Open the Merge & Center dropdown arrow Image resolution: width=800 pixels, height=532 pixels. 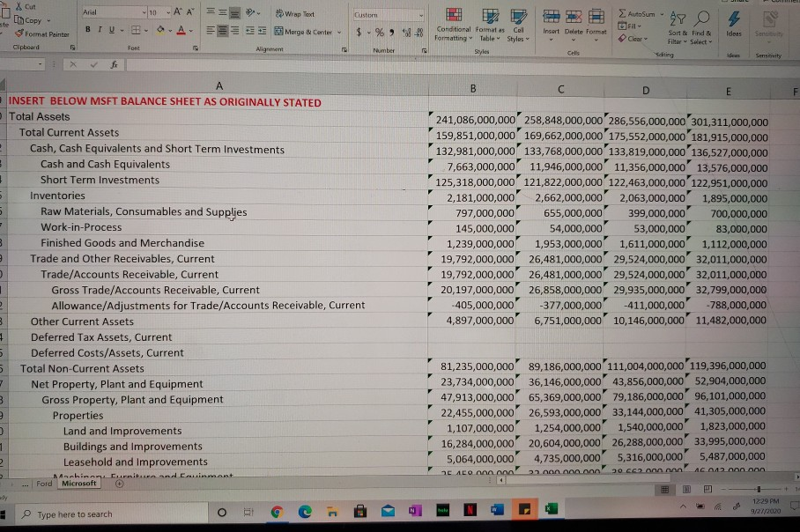339,32
